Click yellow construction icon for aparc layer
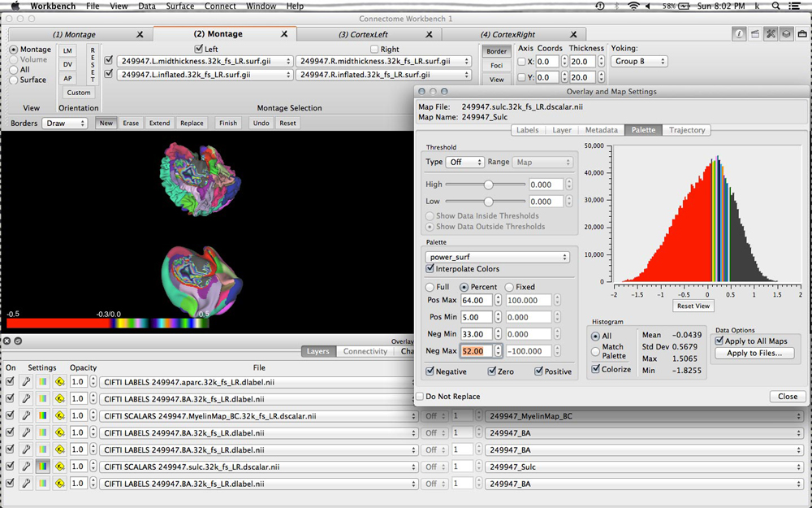Screen dimensions: 812x508 (59, 382)
